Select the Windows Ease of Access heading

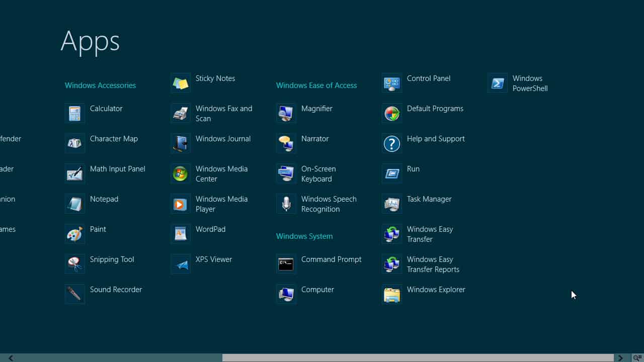pos(316,85)
